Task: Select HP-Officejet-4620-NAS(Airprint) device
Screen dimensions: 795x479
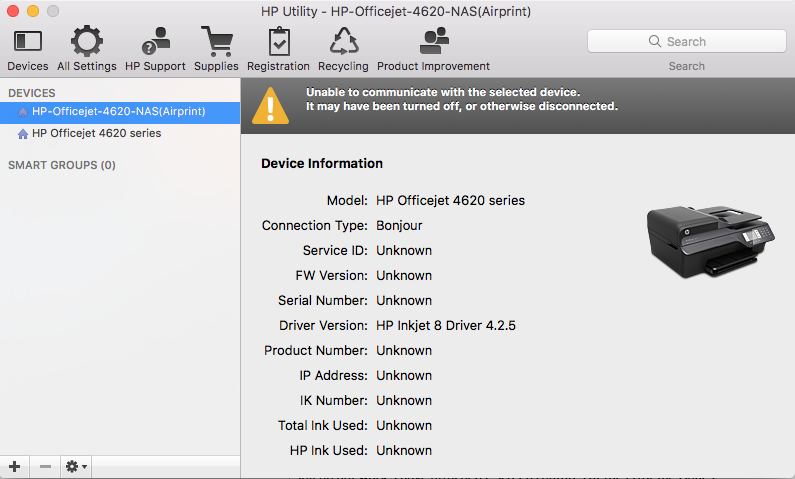Action: [x=120, y=112]
